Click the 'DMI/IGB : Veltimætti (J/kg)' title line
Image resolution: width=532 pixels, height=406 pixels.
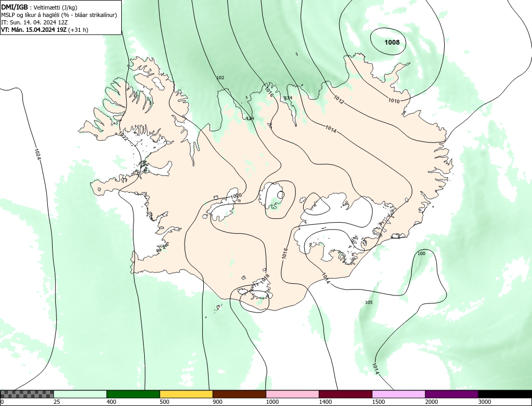39,7
